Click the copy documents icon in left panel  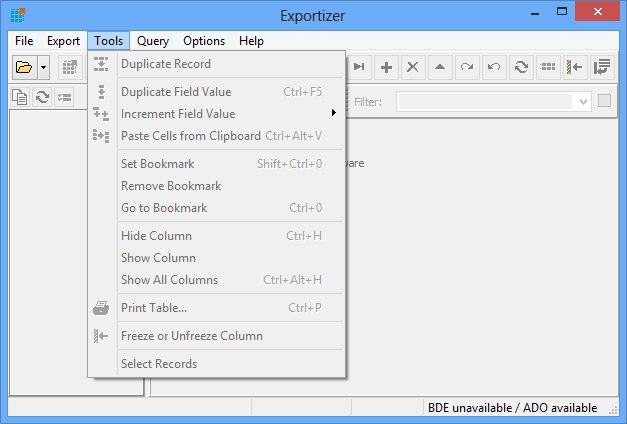[20, 97]
